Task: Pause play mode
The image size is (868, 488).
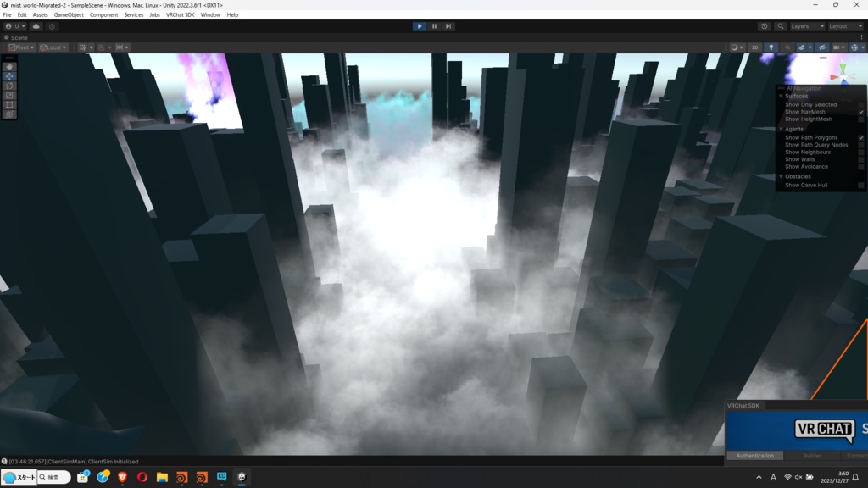Action: [434, 26]
